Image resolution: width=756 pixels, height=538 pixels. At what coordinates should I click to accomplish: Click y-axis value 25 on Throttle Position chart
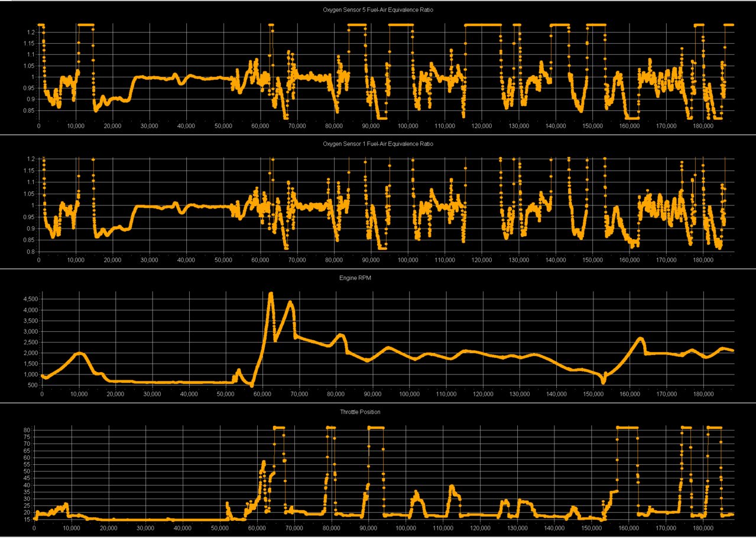27,506
